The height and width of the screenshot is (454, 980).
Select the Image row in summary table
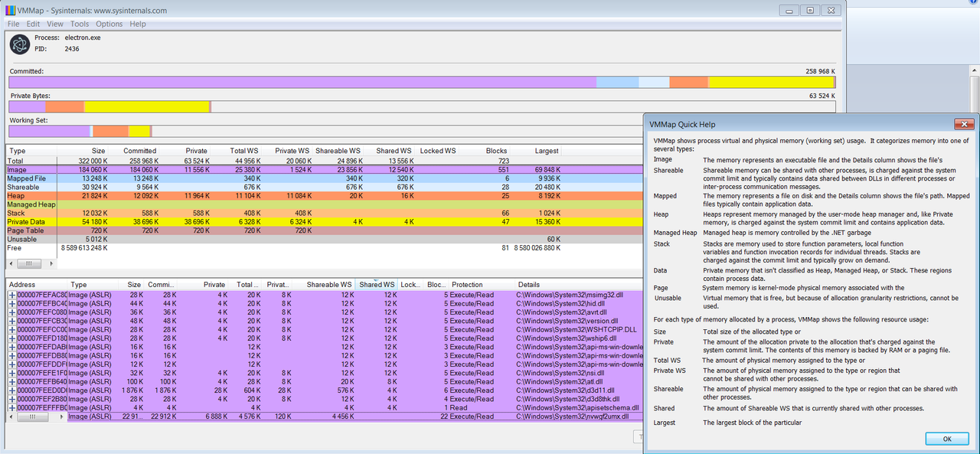[x=324, y=169]
